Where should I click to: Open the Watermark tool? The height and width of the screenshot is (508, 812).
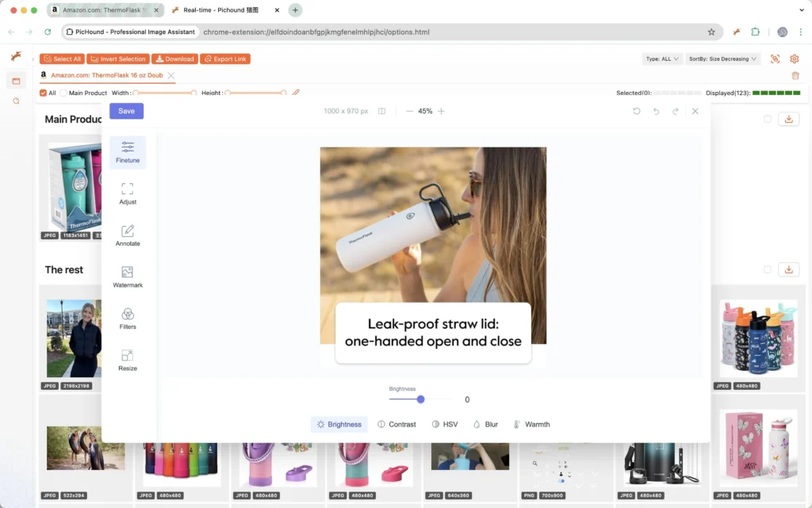(128, 276)
